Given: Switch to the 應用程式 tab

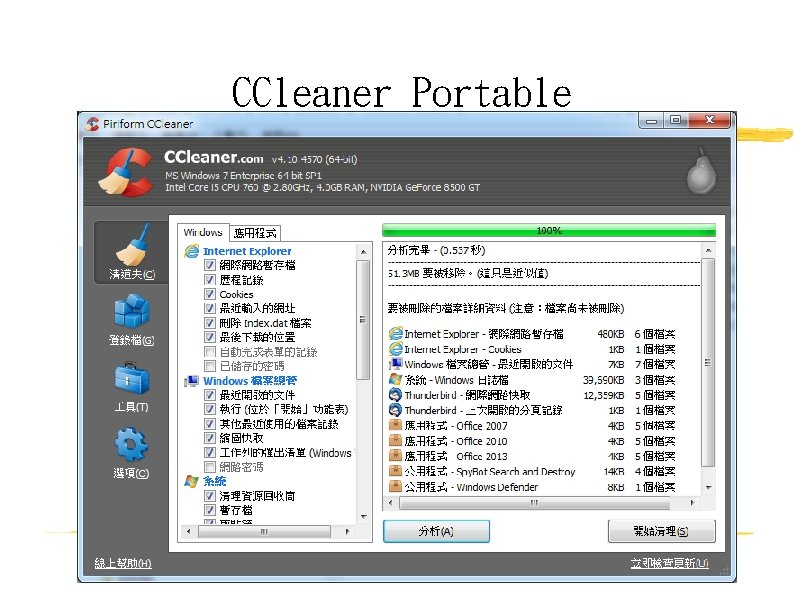Looking at the screenshot, I should tap(255, 233).
